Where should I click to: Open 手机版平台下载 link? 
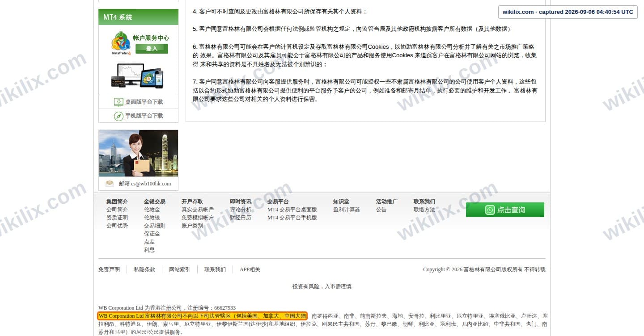[144, 116]
